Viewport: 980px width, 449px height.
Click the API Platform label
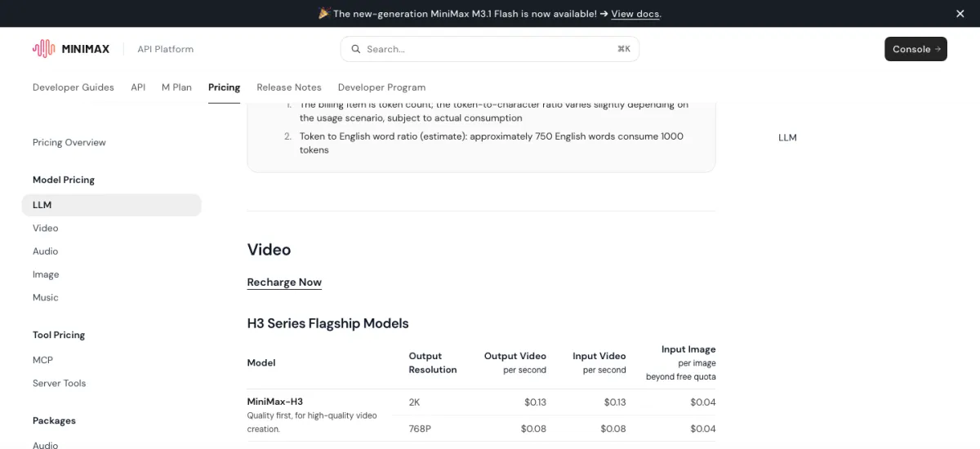[x=166, y=49]
